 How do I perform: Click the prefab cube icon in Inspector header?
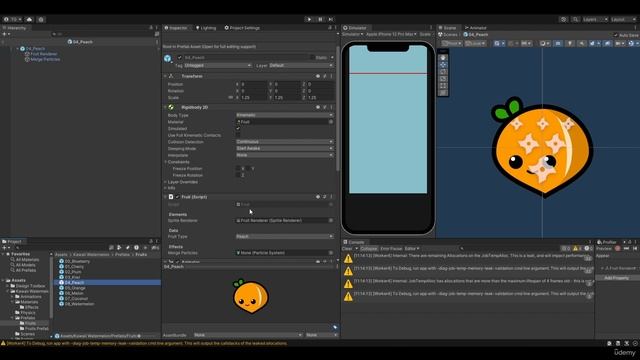click(167, 58)
